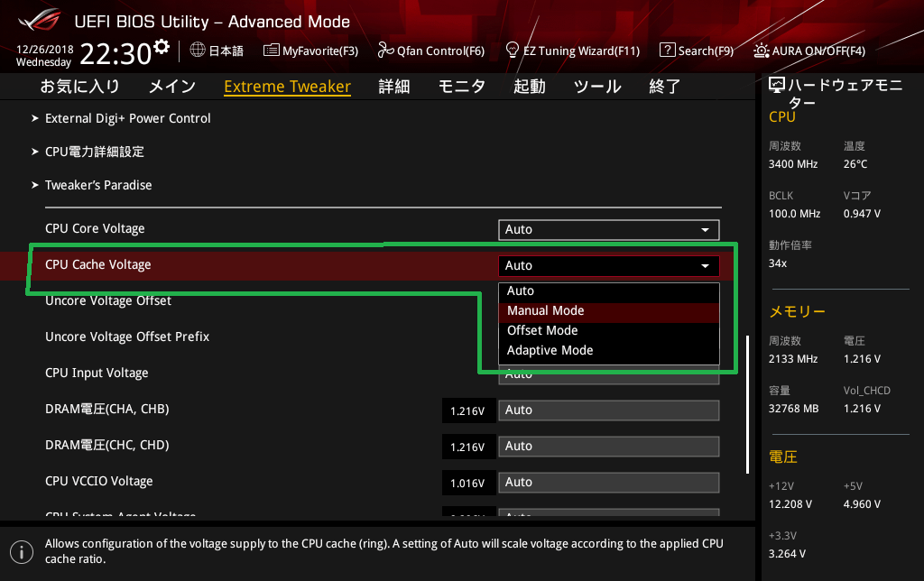This screenshot has width=924, height=581.
Task: Open MyFavorite(F3) list icon
Action: tap(271, 51)
